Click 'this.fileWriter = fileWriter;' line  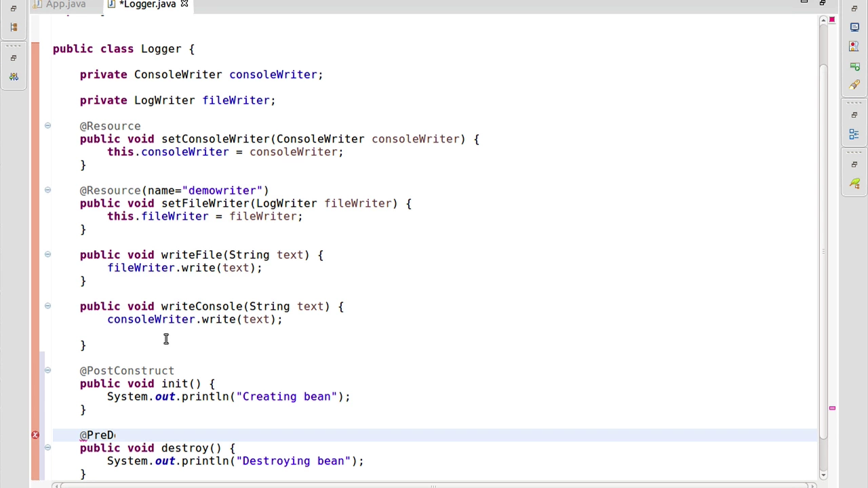click(x=205, y=216)
